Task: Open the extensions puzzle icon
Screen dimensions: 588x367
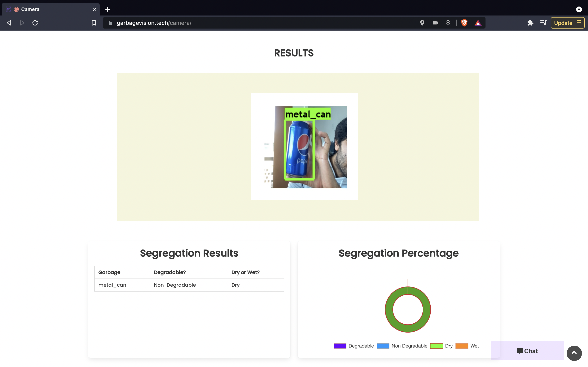Action: [x=530, y=23]
